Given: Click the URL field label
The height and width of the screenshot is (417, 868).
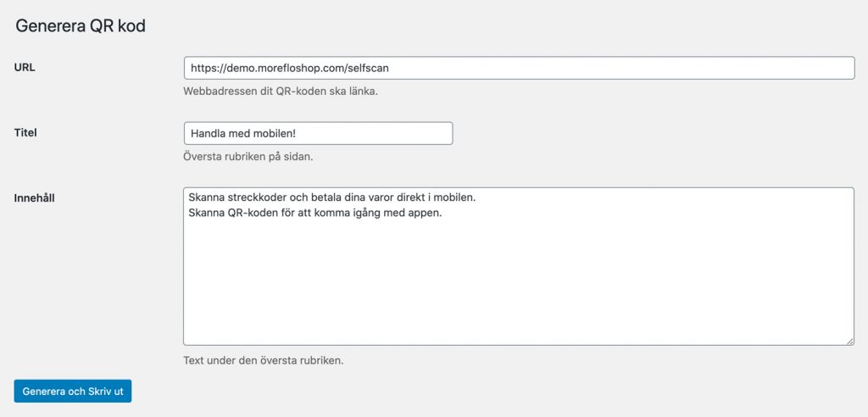Looking at the screenshot, I should (25, 68).
